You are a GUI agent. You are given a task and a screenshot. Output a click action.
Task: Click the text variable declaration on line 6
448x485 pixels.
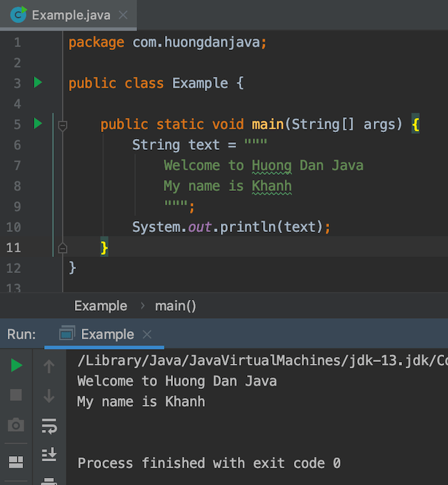204,145
